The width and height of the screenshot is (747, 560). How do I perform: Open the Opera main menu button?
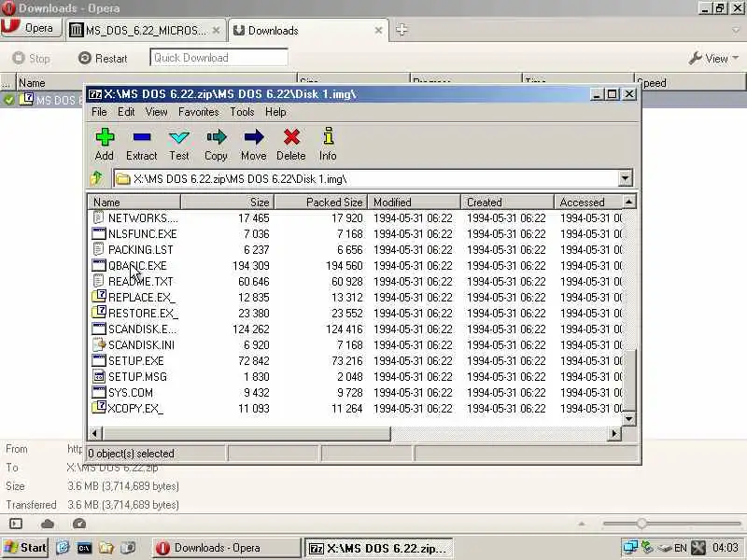(32, 28)
